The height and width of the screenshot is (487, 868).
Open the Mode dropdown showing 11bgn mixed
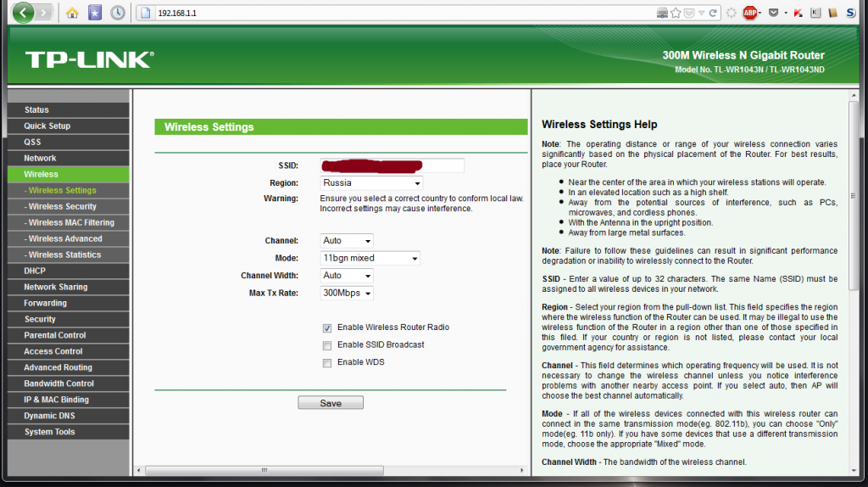tap(370, 258)
